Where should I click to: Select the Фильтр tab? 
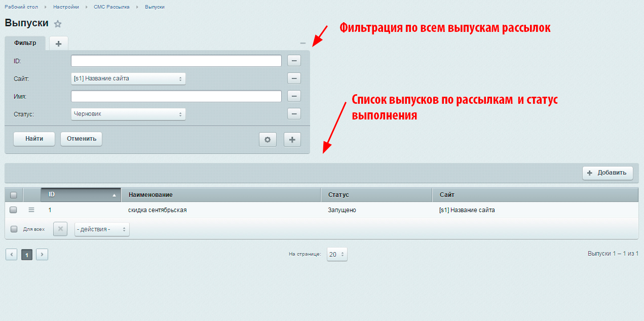(25, 43)
